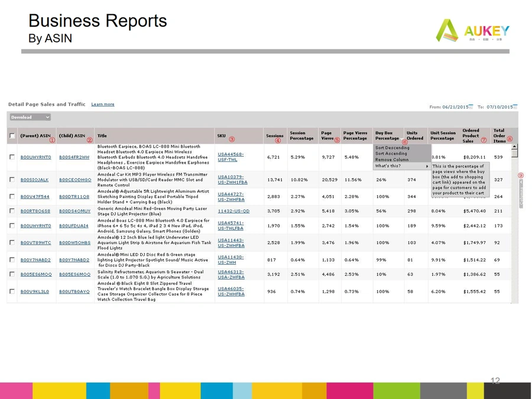Open SKU link USA45741-US-TWLFBA
This screenshot has width=532, height=399.
coord(231,226)
